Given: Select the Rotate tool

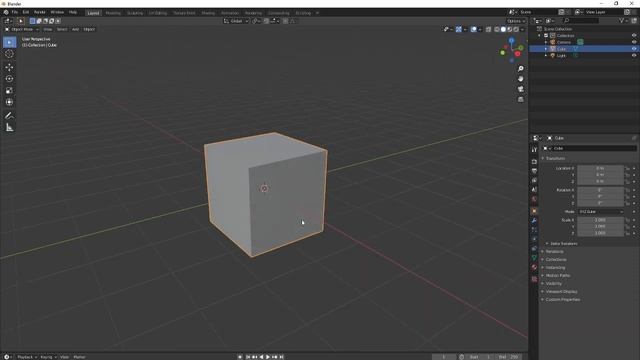Looking at the screenshot, I should click(9, 78).
